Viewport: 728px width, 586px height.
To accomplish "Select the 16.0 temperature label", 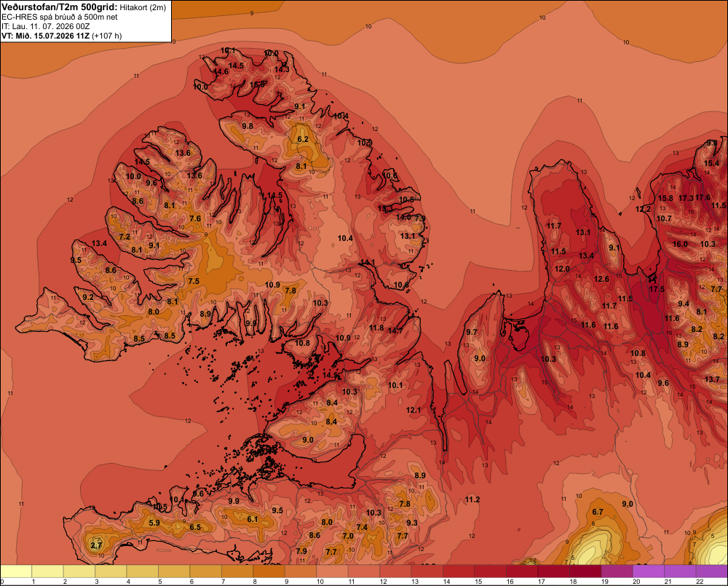I will (680, 244).
